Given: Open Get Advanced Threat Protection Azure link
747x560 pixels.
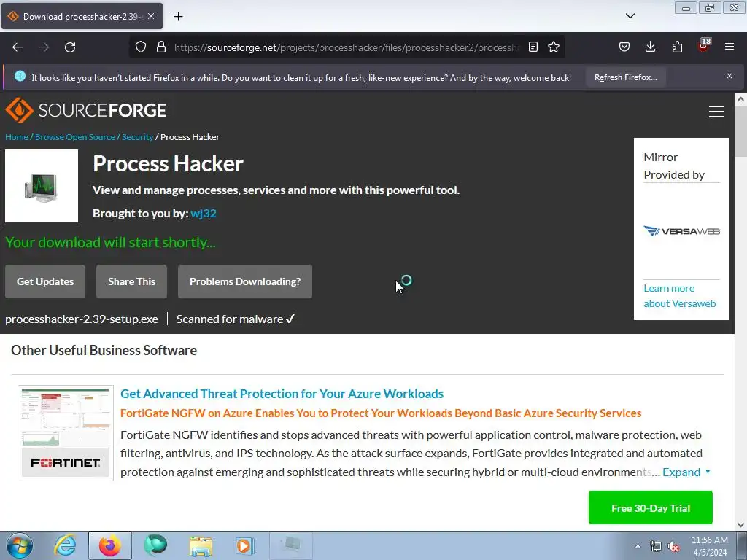Looking at the screenshot, I should point(282,394).
